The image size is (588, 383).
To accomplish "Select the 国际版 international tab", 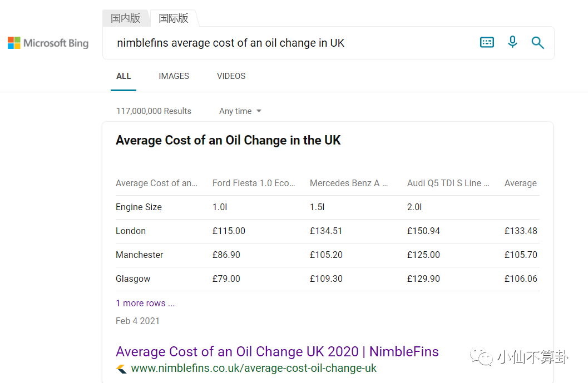I will click(174, 18).
